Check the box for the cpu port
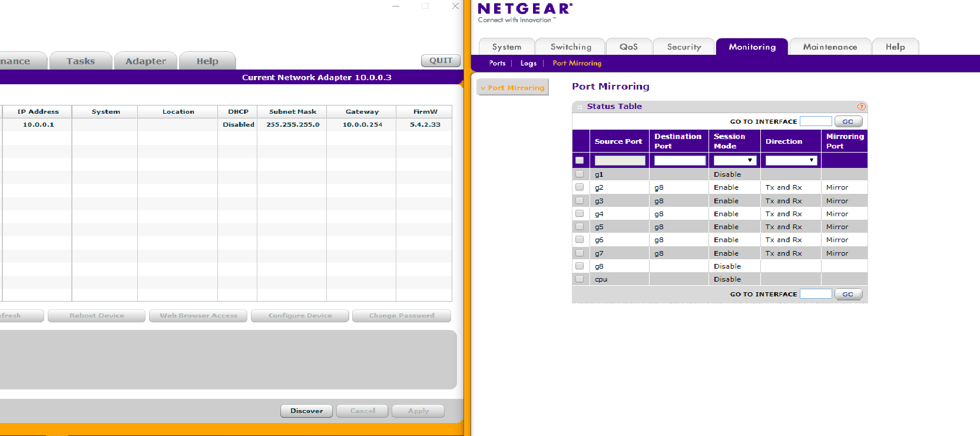This screenshot has width=980, height=436. (580, 279)
